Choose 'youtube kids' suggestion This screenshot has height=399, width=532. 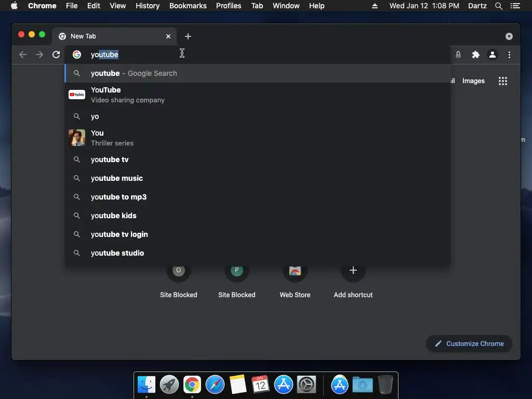click(258, 216)
